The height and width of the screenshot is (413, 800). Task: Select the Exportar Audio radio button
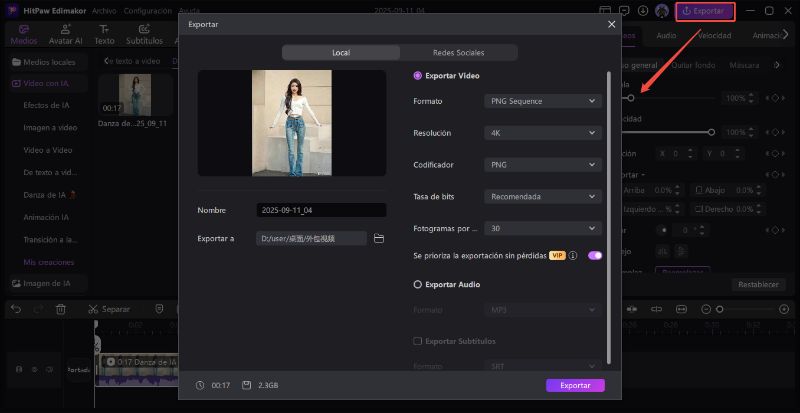coord(417,284)
